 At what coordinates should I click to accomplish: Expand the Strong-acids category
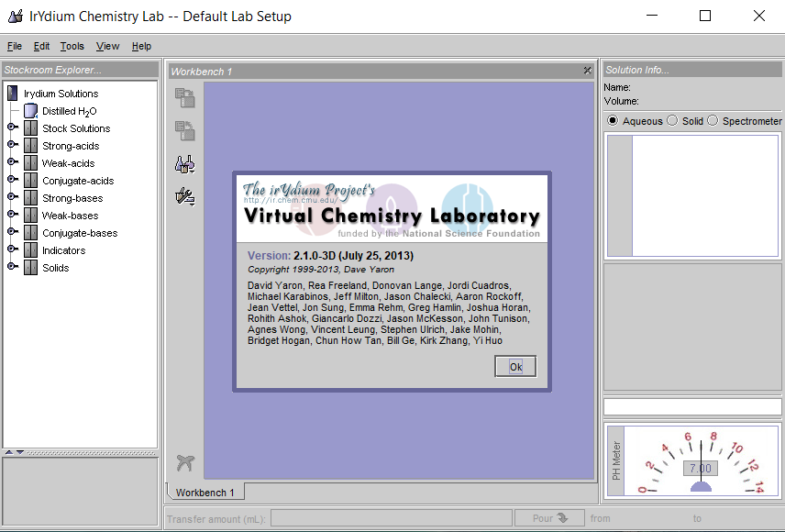[9, 145]
